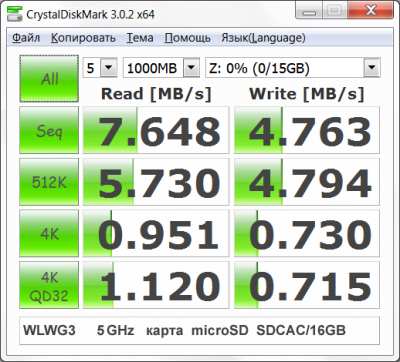Click the Seq read result 7.648
This screenshot has height=362, width=400.
[x=156, y=130]
